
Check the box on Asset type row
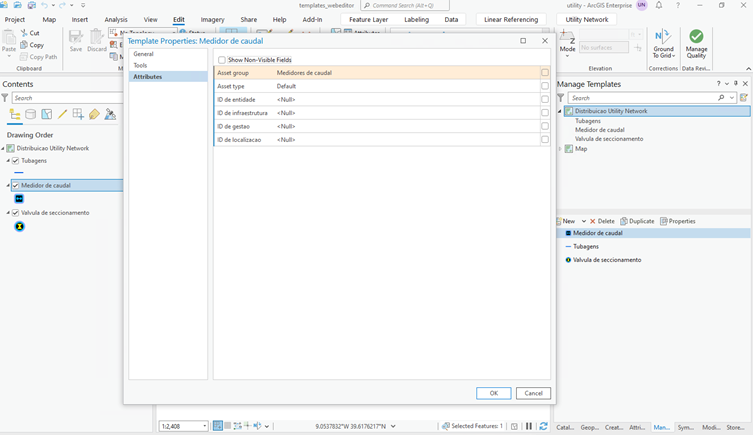click(545, 86)
